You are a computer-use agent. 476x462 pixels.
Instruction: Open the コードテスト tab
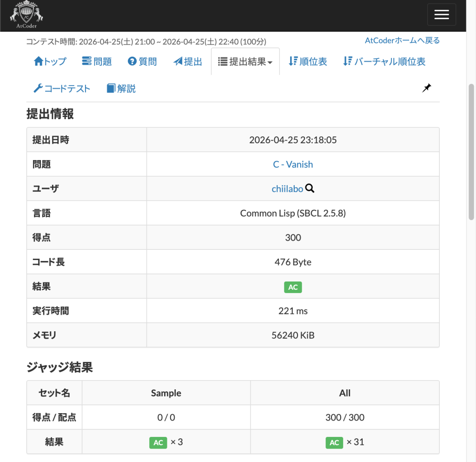click(x=62, y=88)
